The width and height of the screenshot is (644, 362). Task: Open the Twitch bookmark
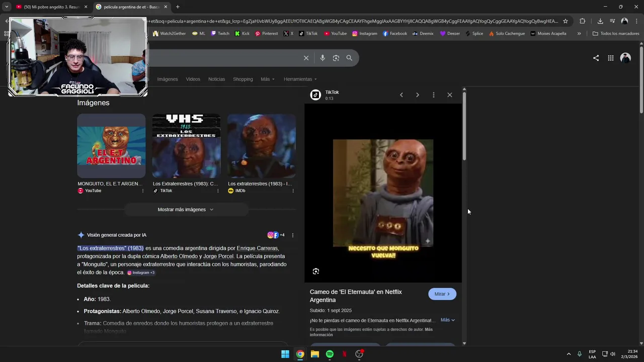(220, 34)
